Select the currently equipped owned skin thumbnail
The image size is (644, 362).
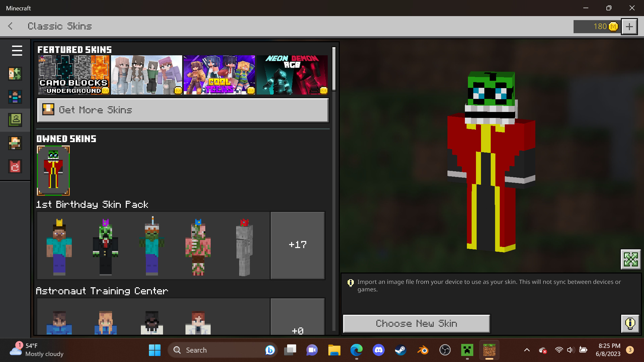click(x=53, y=171)
